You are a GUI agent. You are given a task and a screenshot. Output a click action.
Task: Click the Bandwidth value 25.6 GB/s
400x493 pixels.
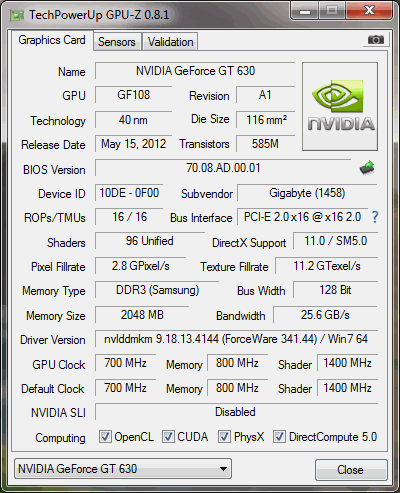point(325,315)
